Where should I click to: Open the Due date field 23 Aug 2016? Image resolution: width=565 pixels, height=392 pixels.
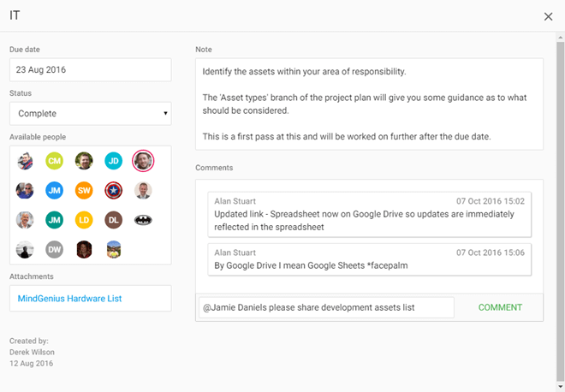91,70
